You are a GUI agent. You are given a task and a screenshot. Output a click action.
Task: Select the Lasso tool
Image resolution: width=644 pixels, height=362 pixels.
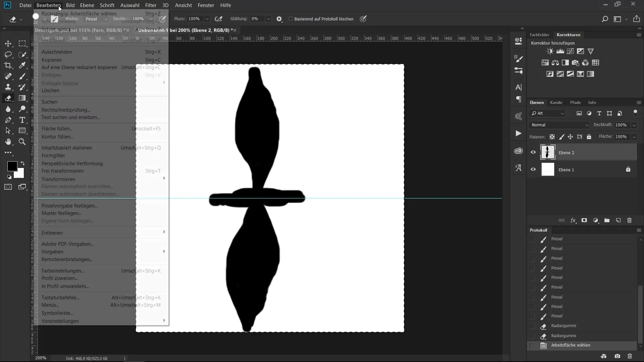tap(8, 54)
